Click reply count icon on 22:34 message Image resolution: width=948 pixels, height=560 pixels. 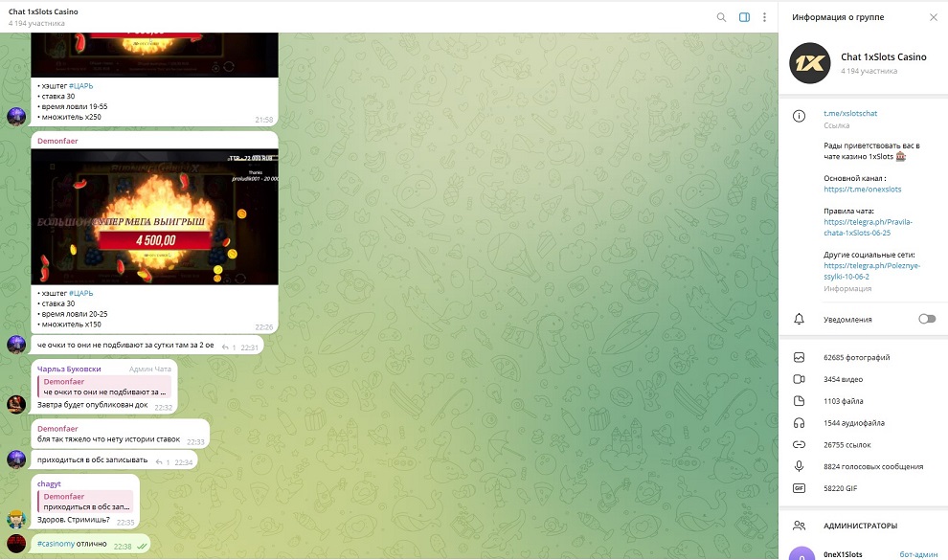tap(162, 462)
